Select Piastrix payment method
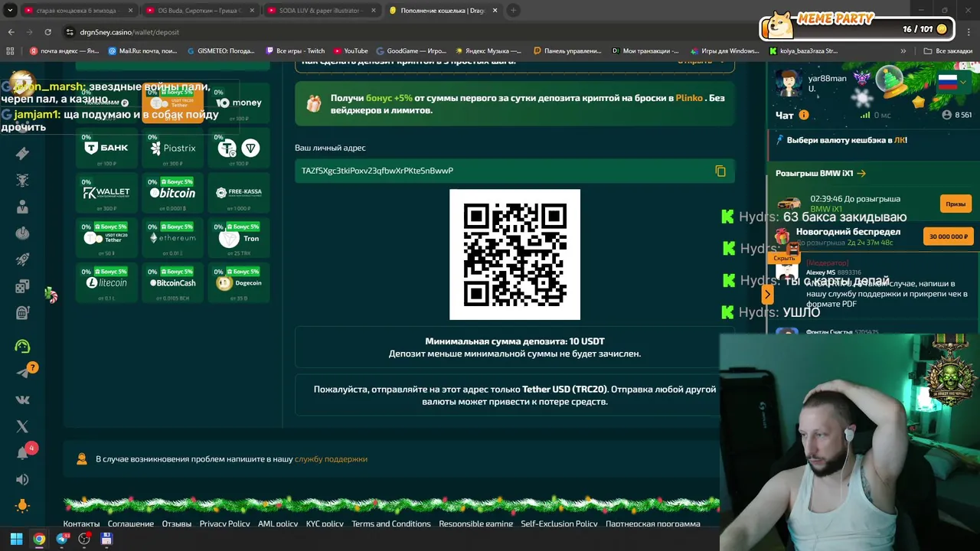The width and height of the screenshot is (980, 551). [x=173, y=148]
